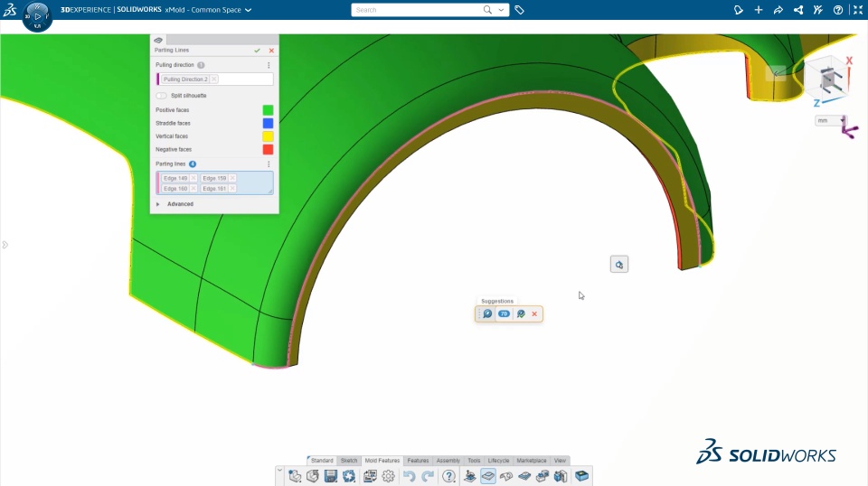
Task: Click the collapse fullscreen icon
Action: click(858, 10)
